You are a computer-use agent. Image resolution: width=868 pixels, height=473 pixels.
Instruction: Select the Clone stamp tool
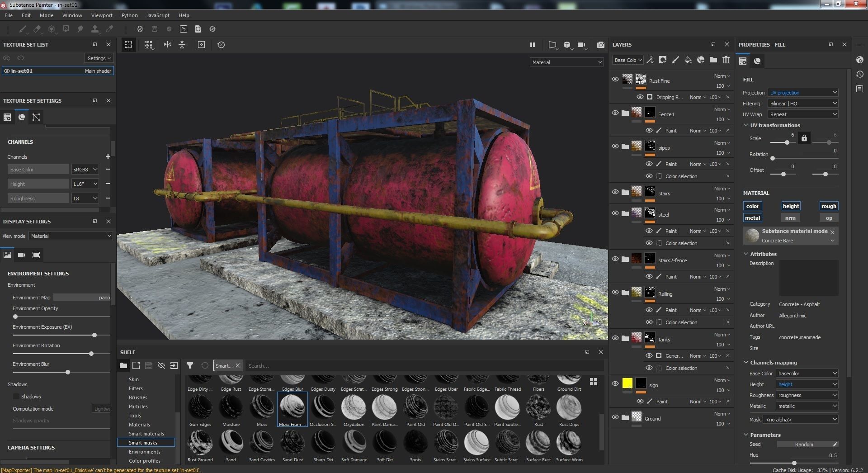(x=95, y=29)
